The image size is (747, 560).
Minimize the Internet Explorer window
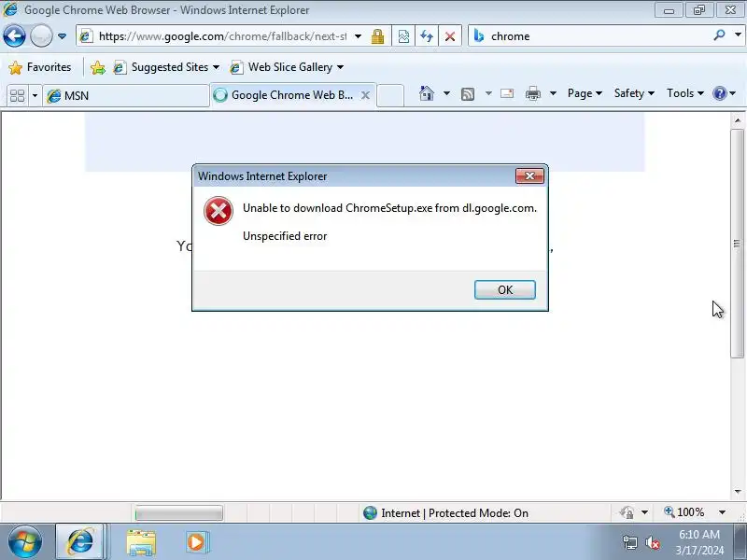tap(669, 10)
